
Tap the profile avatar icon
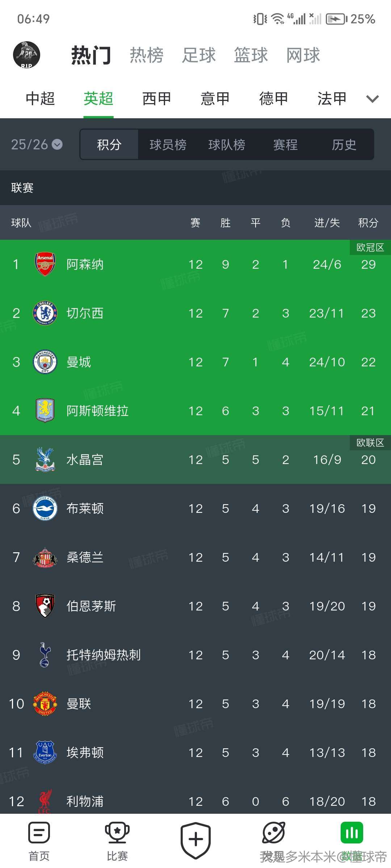[26, 55]
